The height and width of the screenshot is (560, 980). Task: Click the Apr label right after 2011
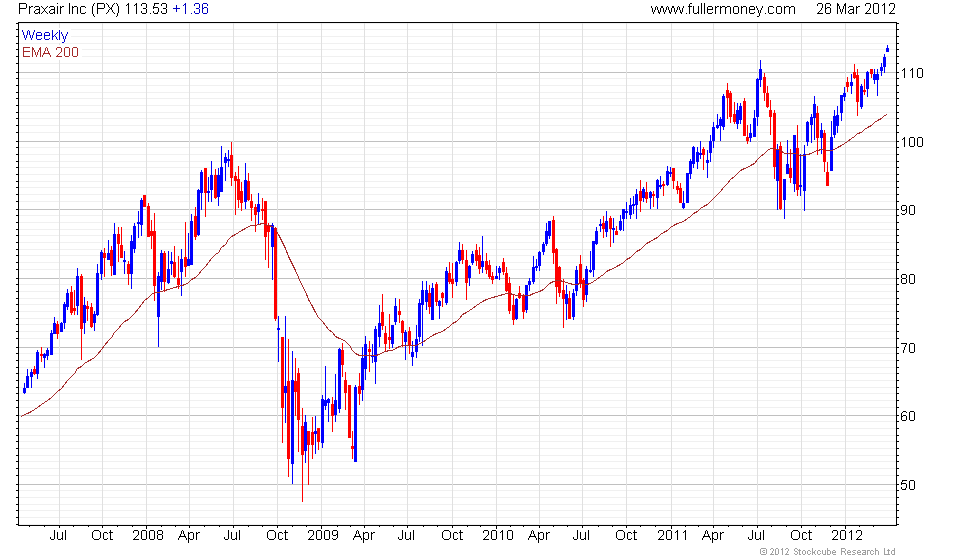(712, 535)
